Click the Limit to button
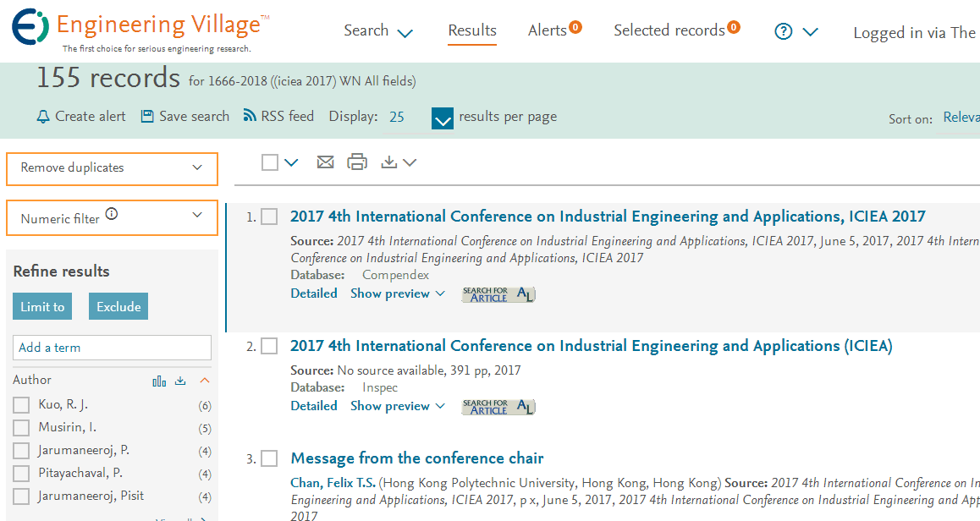 coord(42,307)
